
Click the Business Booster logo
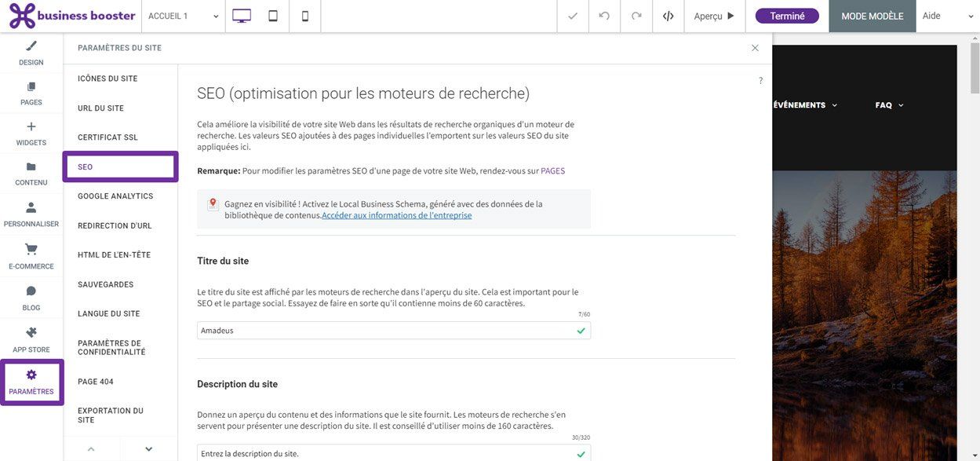[x=71, y=16]
